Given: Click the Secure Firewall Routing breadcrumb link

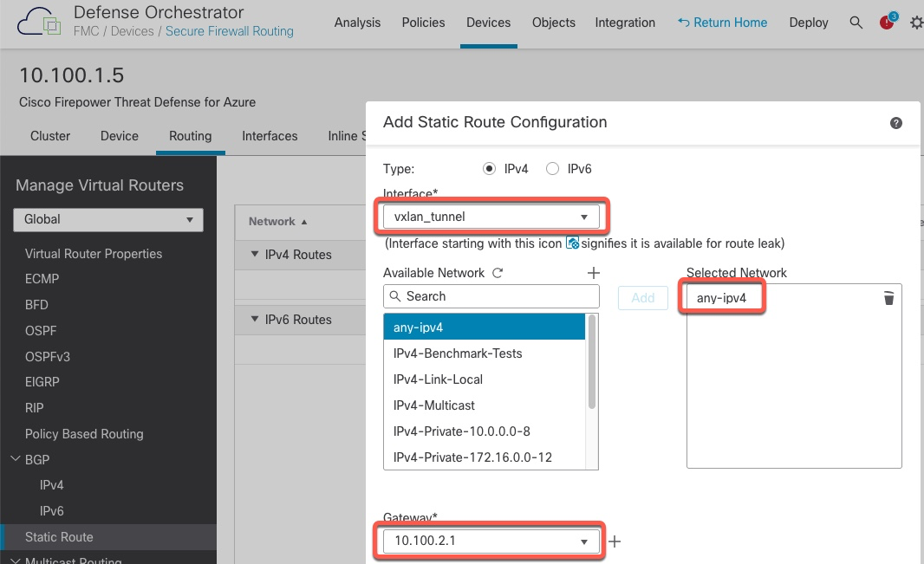Looking at the screenshot, I should coord(229,31).
